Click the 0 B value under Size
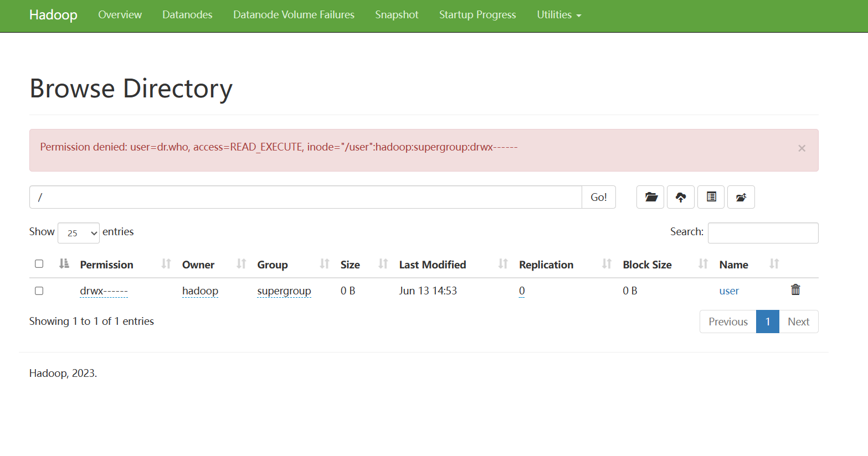 [348, 291]
